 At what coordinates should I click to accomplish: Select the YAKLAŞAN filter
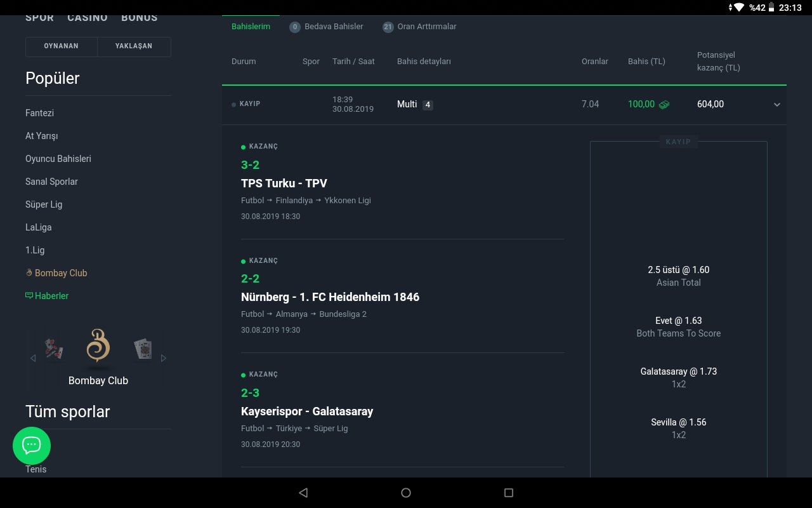[x=134, y=46]
